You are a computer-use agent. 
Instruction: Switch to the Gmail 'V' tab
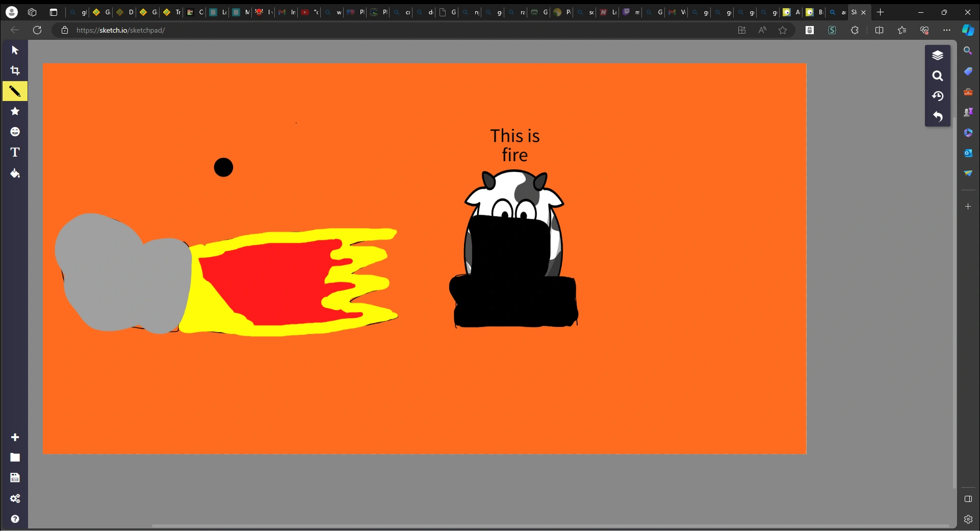click(677, 12)
